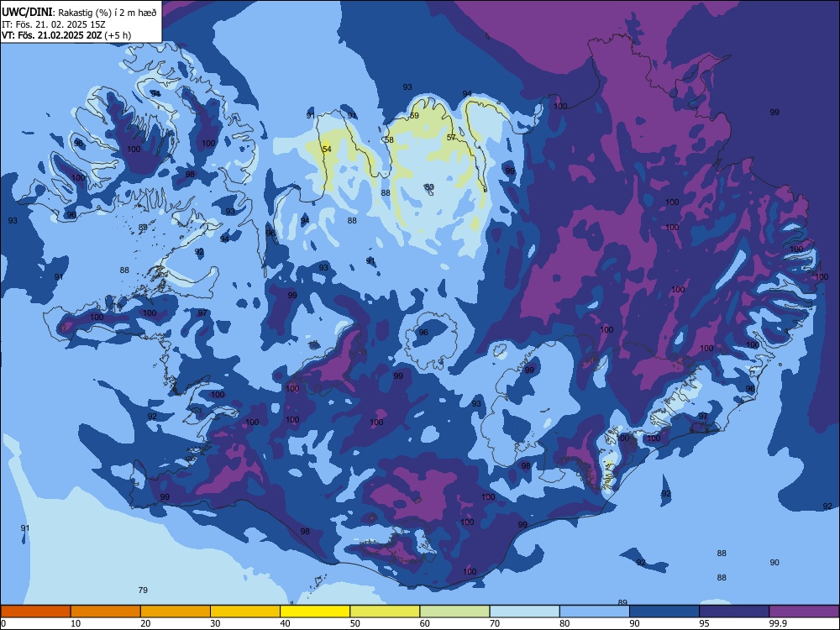Pick the 60–70 light green legend swatch
The width and height of the screenshot is (840, 630).
coord(454,612)
